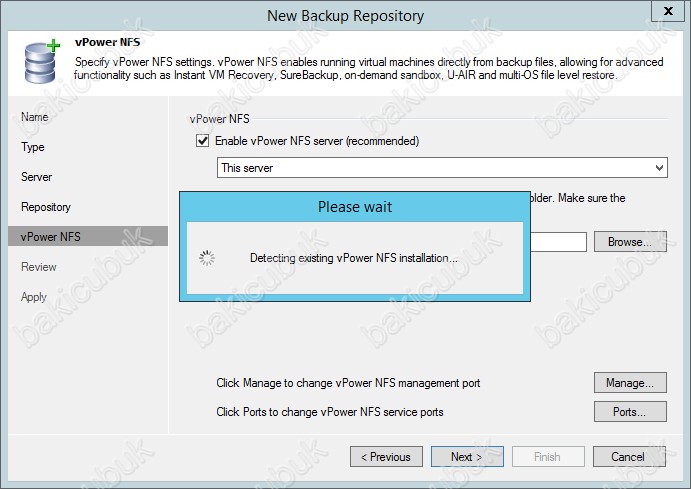Go to the Apply wizard step

[33, 297]
